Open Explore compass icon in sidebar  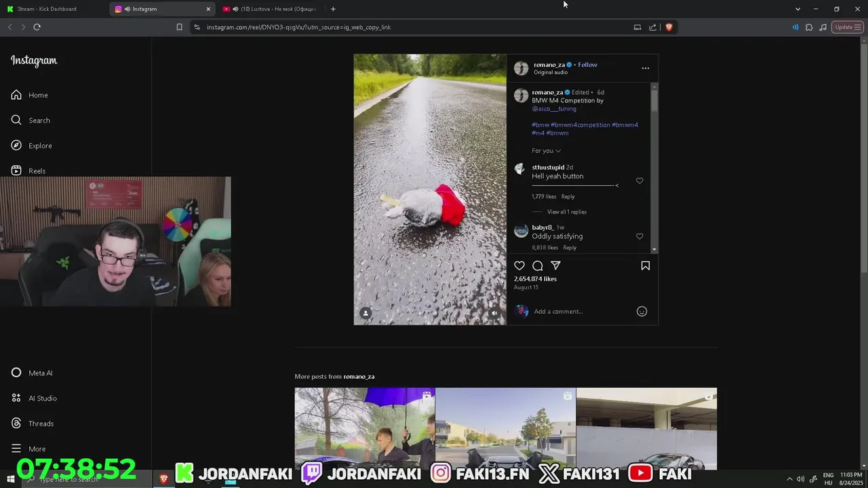point(16,145)
